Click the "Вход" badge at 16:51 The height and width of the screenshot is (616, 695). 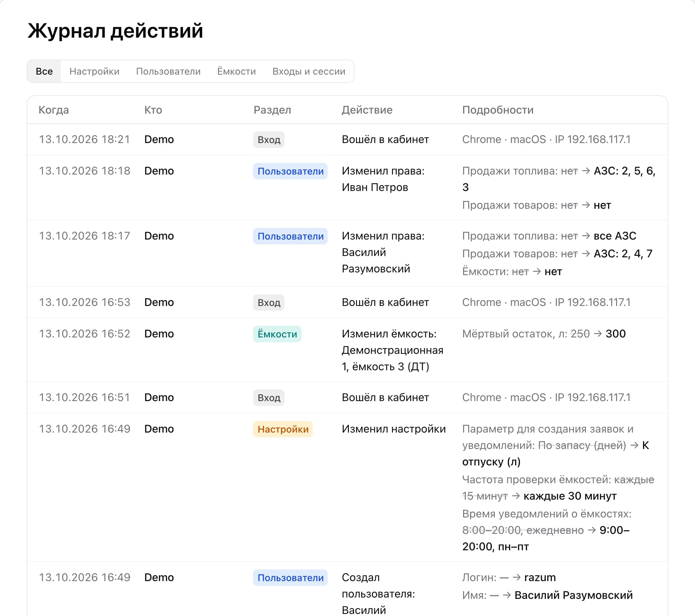[269, 398]
